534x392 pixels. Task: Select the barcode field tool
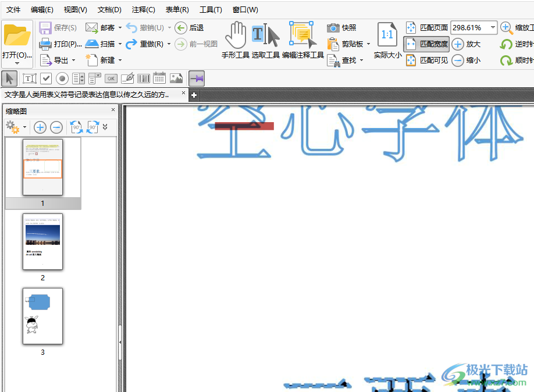click(144, 79)
